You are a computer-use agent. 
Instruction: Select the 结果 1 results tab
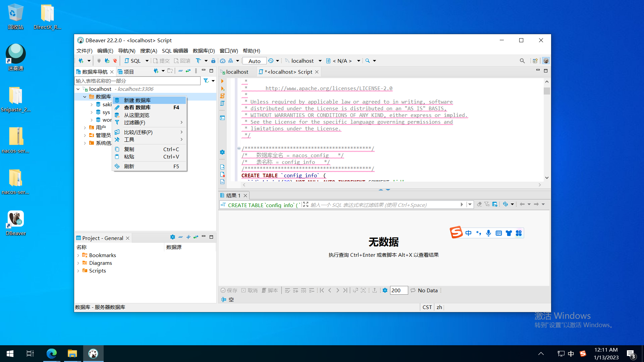click(x=233, y=195)
